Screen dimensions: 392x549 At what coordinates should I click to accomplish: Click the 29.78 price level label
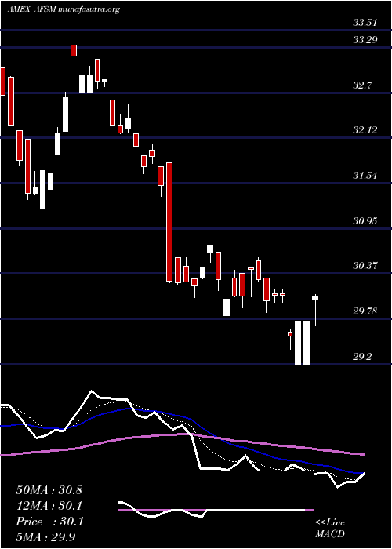pyautogui.click(x=365, y=311)
